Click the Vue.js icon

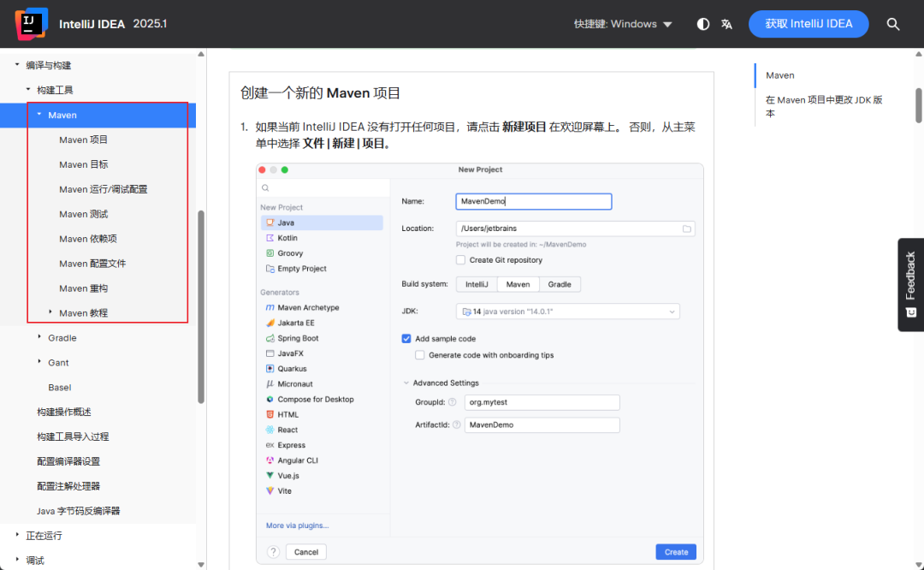point(269,476)
